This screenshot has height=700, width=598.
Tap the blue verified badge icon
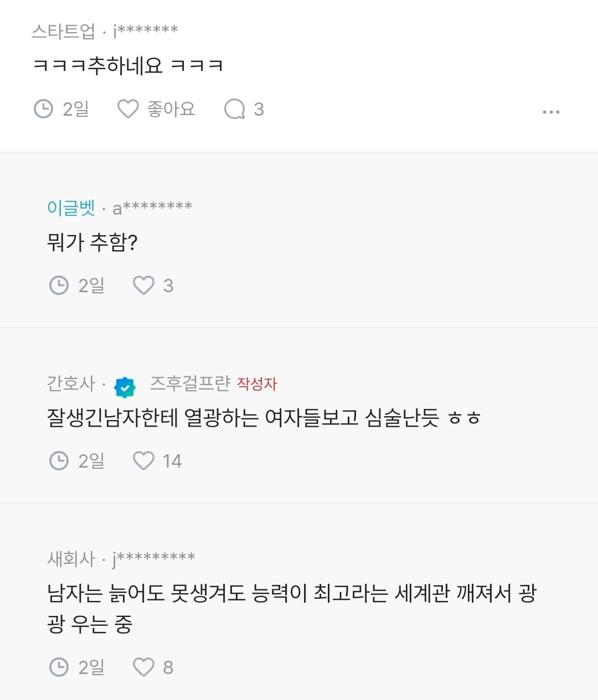tap(125, 387)
